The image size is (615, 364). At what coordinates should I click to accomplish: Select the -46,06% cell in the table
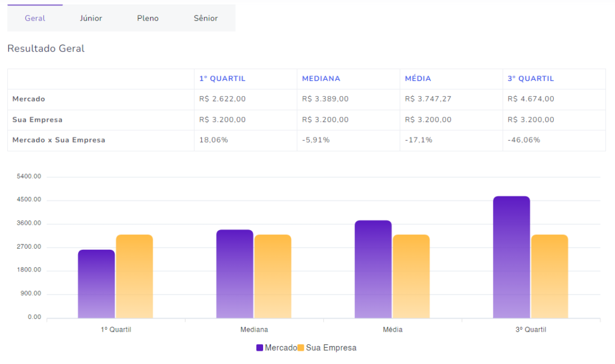[523, 140]
